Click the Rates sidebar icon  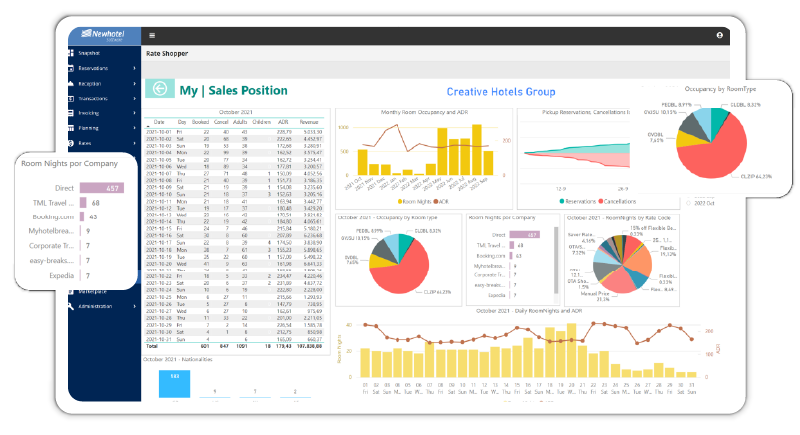71,143
